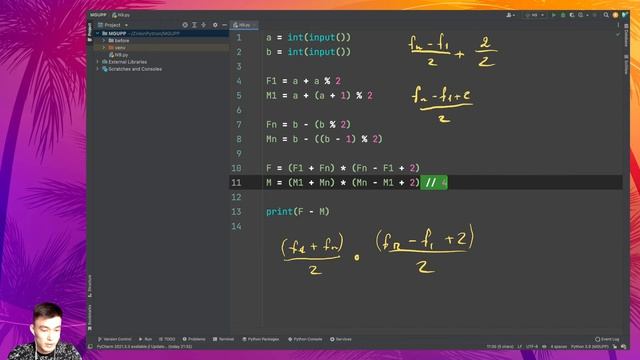640x360 pixels.
Task: Open code-with-me user icon in toolbar
Action: coord(509,15)
